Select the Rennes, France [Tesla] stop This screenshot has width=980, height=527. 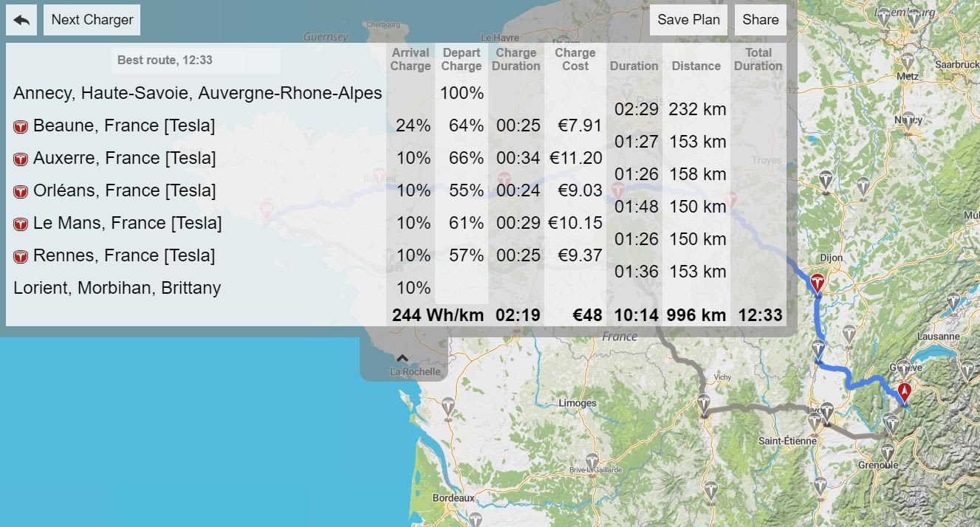pyautogui.click(x=124, y=256)
